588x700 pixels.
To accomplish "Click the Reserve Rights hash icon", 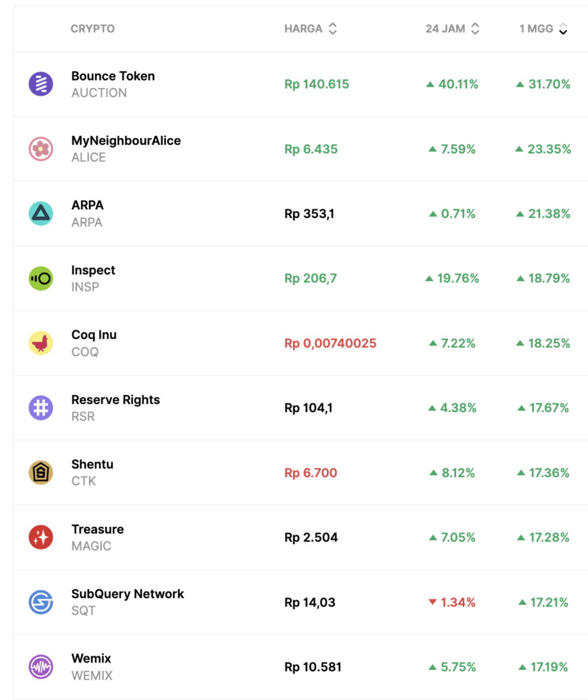I will 40,408.
